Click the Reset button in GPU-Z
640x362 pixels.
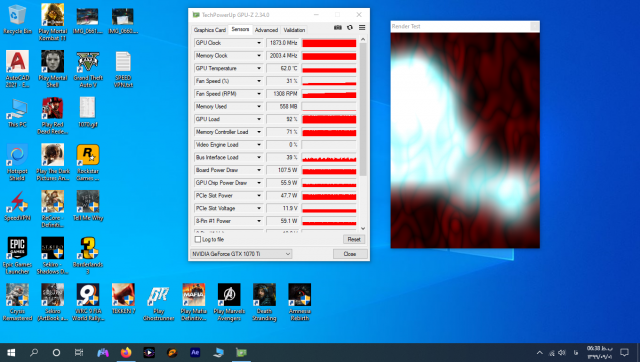(354, 239)
